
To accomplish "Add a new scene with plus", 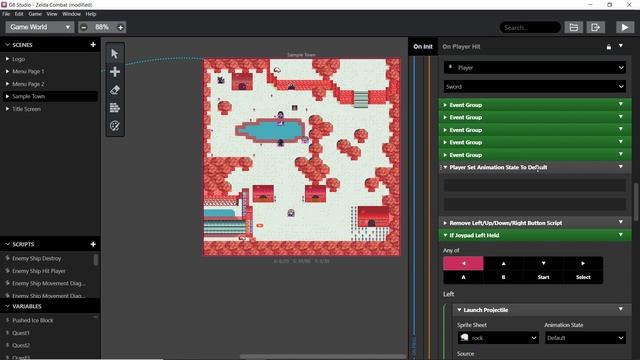I will [x=93, y=44].
